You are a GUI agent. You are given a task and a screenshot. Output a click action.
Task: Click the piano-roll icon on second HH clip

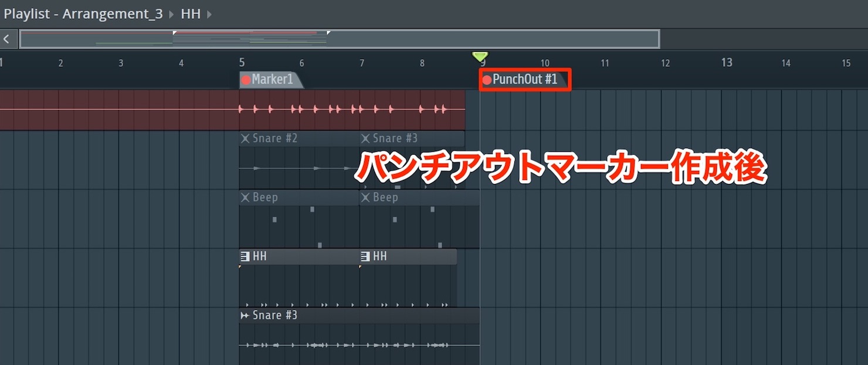point(365,256)
